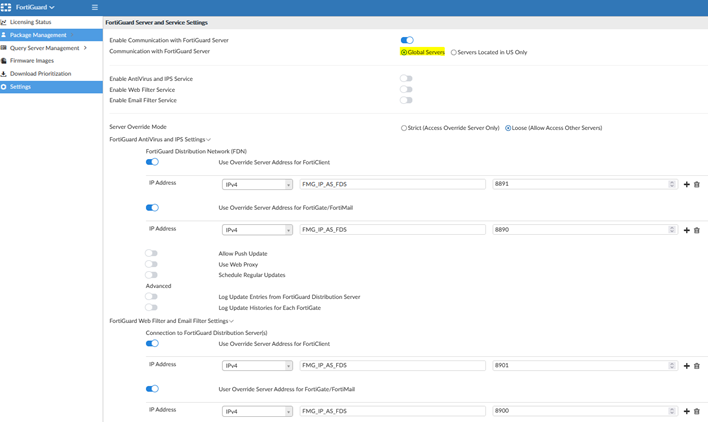Open IPv4 dropdown for port 8891 row
Viewport: 708px width, 422px height.
coord(257,185)
